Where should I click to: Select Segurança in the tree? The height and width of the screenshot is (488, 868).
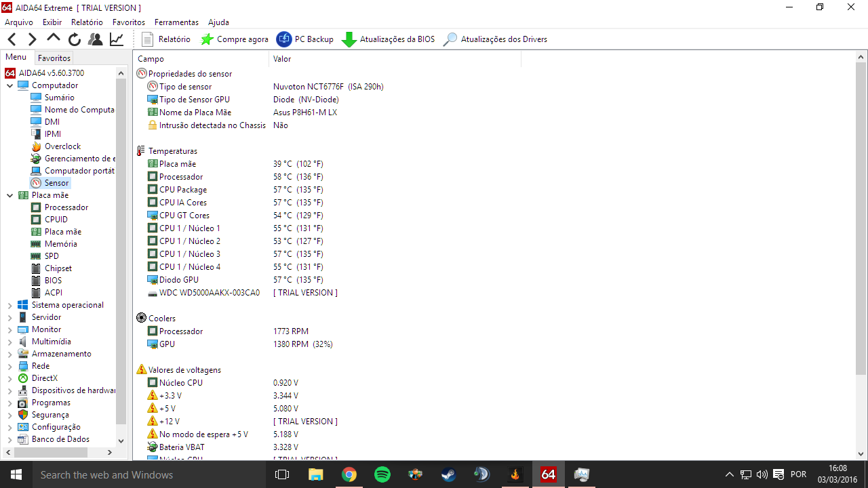43,415
